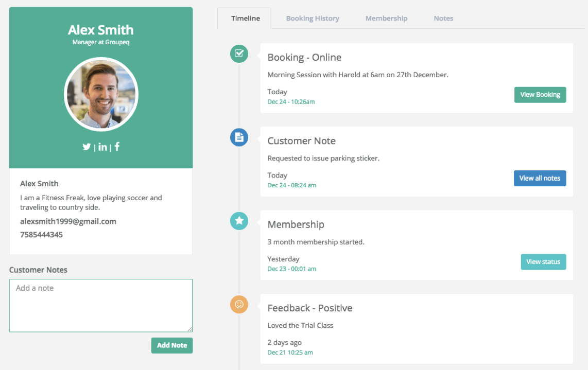The image size is (588, 370).
Task: Open the Facebook icon under the photo
Action: [117, 146]
